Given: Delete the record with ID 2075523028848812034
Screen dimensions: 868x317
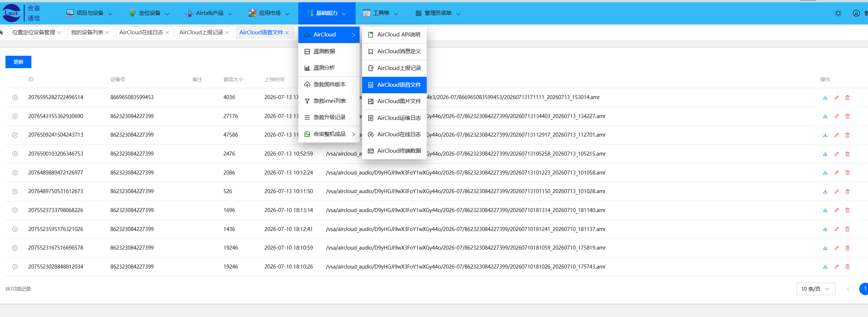Looking at the screenshot, I should 848,267.
